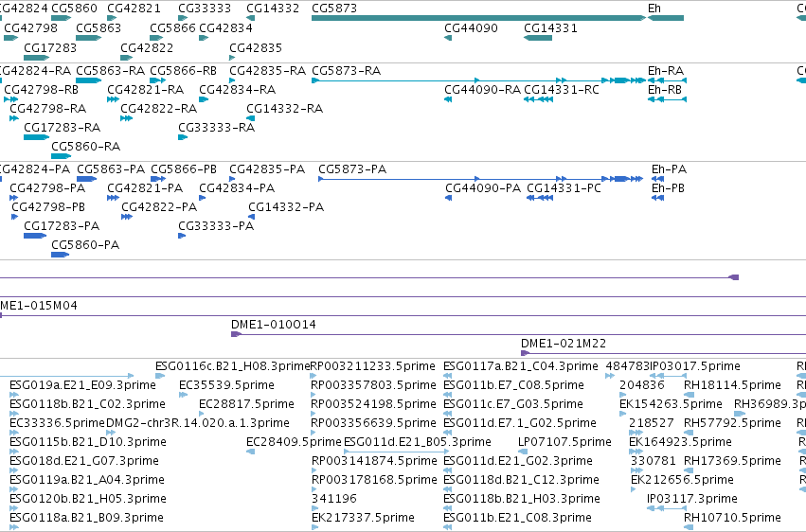Select the RH18114.5prime EST label

732,385
